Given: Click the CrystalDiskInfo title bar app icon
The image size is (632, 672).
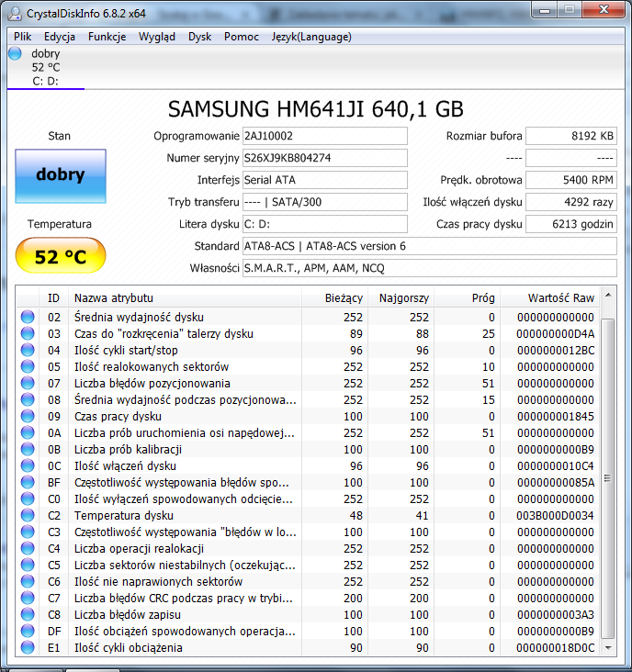Looking at the screenshot, I should (x=15, y=13).
